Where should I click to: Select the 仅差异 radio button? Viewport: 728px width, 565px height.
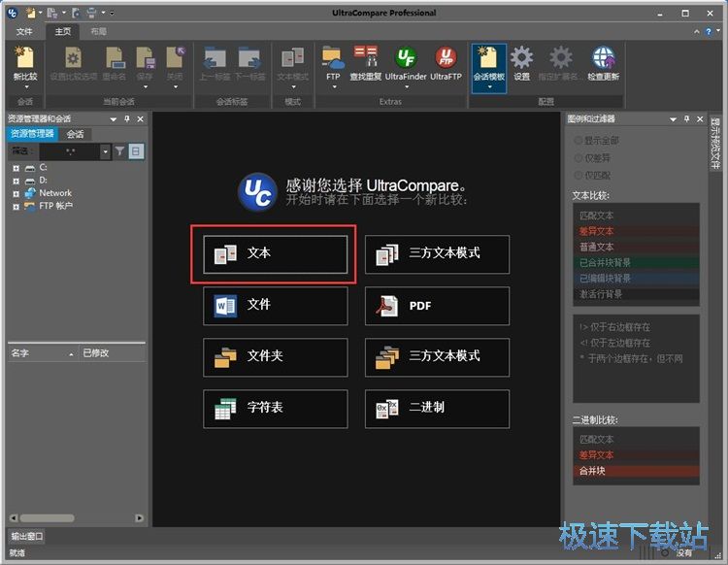point(579,158)
